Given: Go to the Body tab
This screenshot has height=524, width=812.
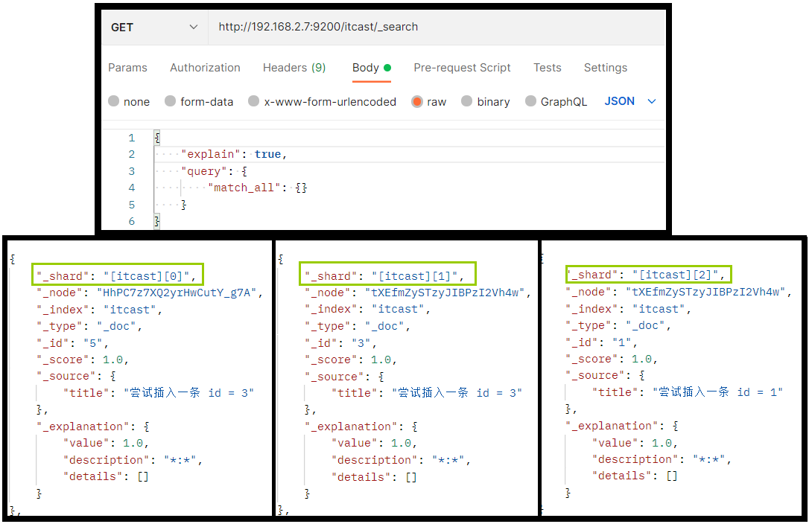Looking at the screenshot, I should tap(371, 68).
